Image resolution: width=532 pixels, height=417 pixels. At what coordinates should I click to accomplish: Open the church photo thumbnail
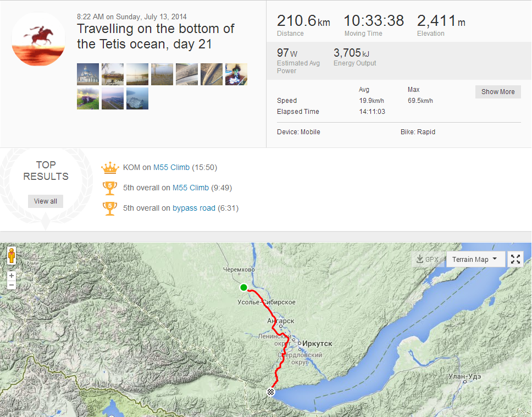point(88,74)
